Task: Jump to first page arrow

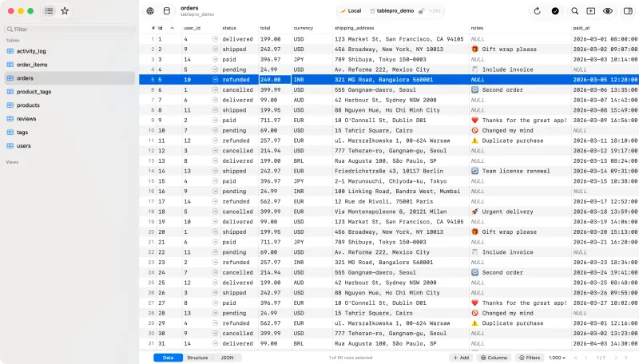Action: [x=576, y=358]
